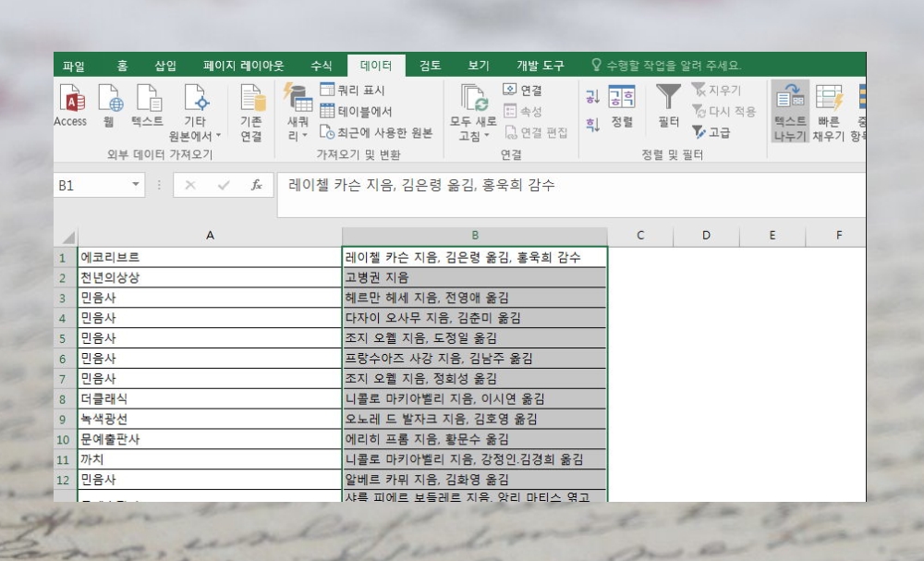Screen dimensions: 924x561
Task: Open 고급 advanced filter
Action: [711, 132]
